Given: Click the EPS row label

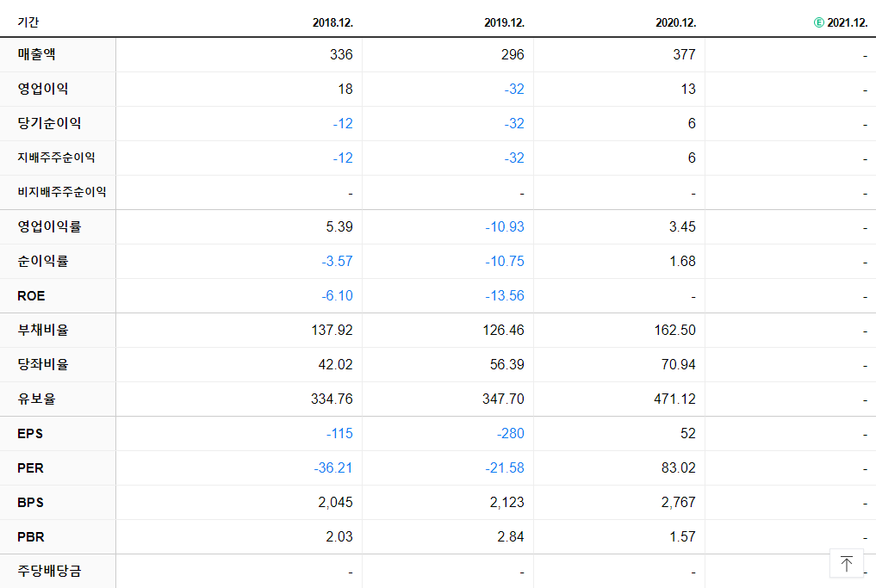Looking at the screenshot, I should pos(30,433).
